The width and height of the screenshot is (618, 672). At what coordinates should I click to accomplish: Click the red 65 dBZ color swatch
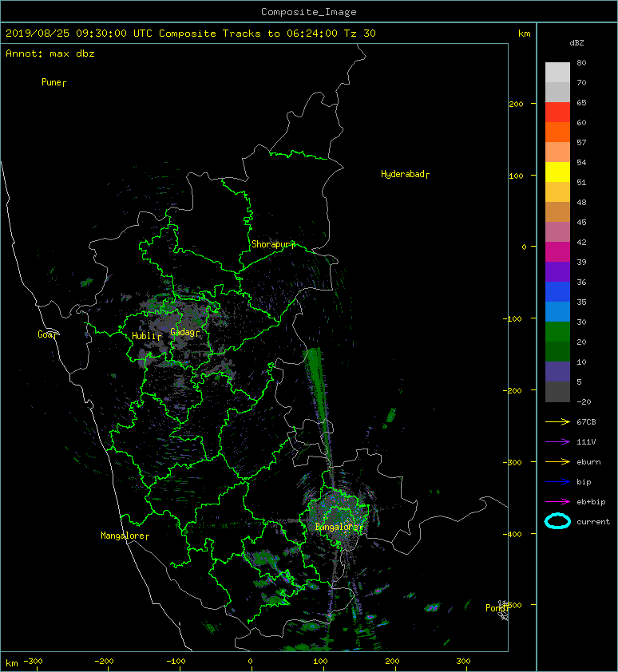pyautogui.click(x=557, y=113)
